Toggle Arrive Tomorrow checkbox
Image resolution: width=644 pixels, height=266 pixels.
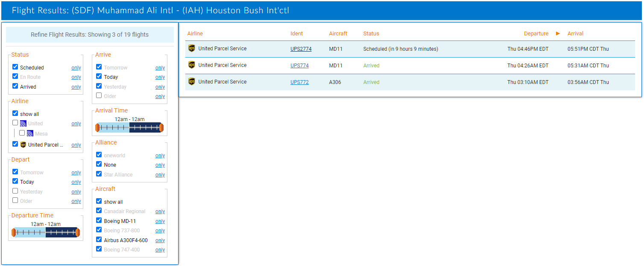coord(99,67)
